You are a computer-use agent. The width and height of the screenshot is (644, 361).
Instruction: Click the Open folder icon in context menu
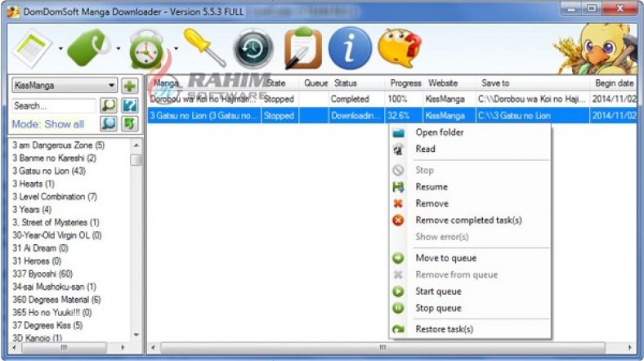click(398, 133)
